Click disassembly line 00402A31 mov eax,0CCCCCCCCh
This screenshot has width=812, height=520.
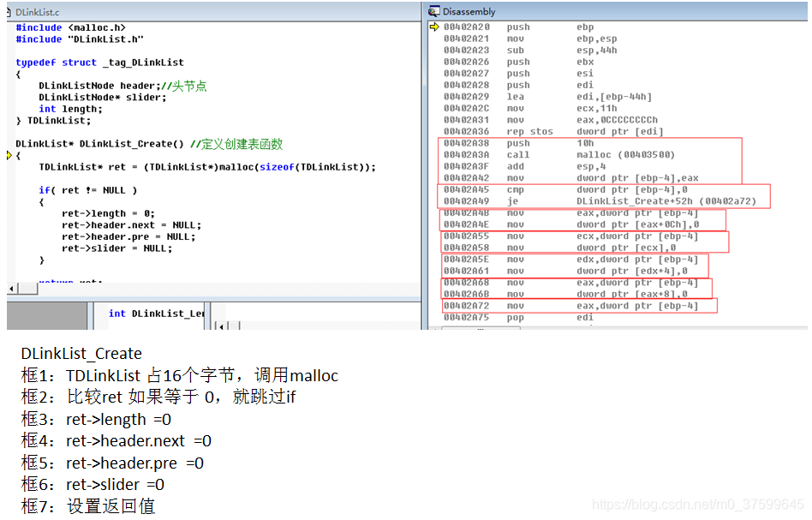(551, 120)
